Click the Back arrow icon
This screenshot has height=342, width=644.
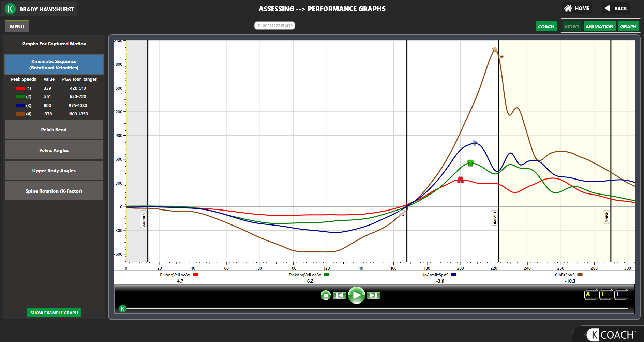tap(607, 8)
